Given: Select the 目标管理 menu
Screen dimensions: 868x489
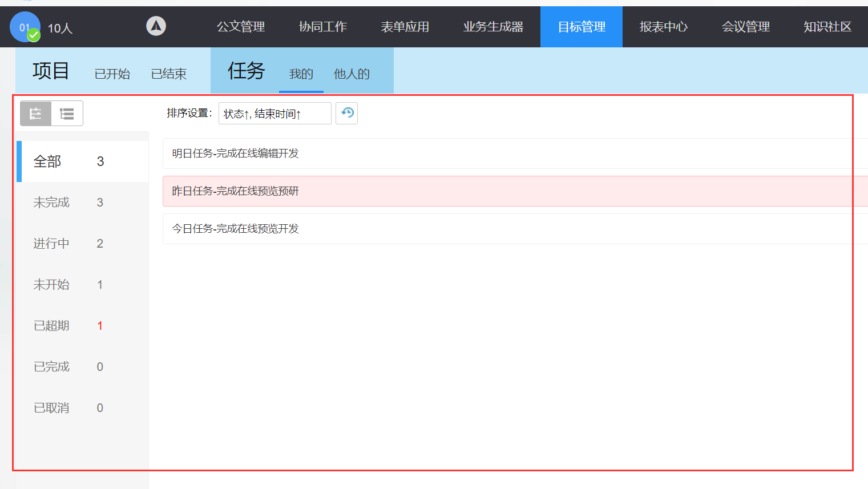Looking at the screenshot, I should (582, 27).
